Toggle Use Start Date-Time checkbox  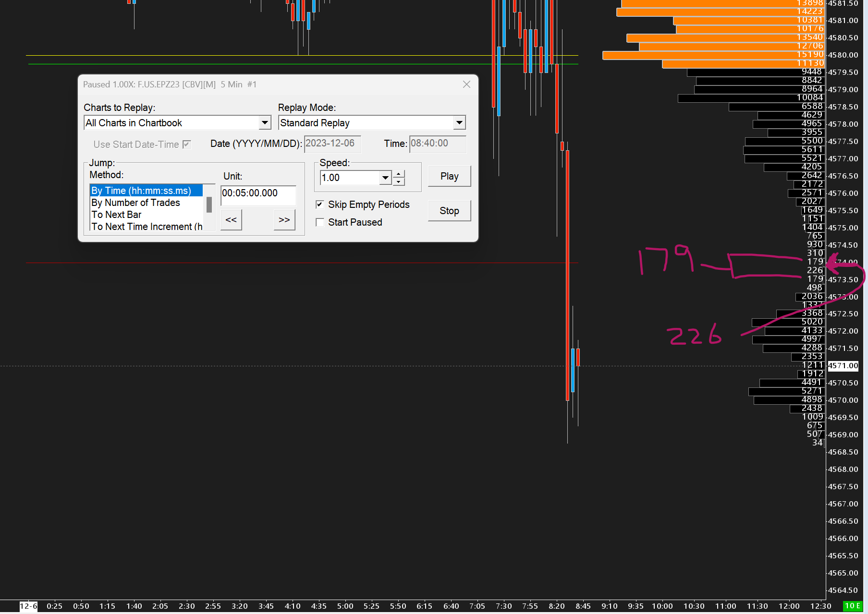click(187, 144)
